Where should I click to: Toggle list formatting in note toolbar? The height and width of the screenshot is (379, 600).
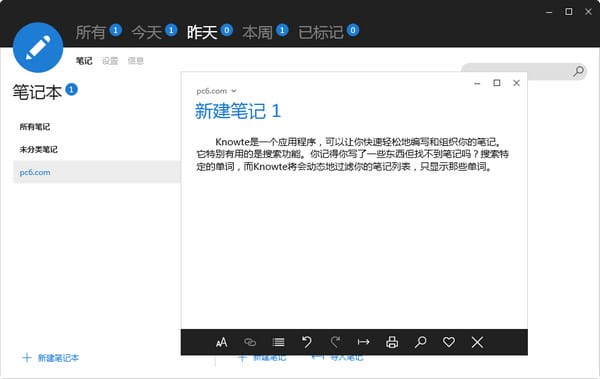(x=278, y=342)
